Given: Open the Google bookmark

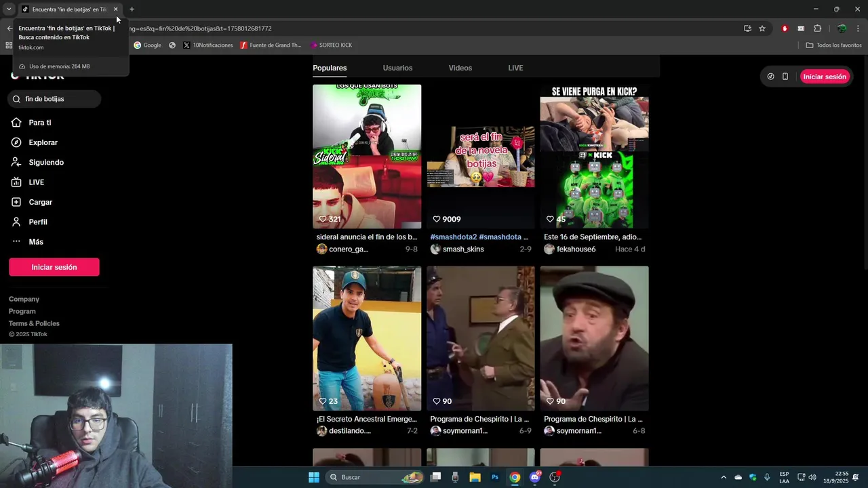Looking at the screenshot, I should (147, 45).
